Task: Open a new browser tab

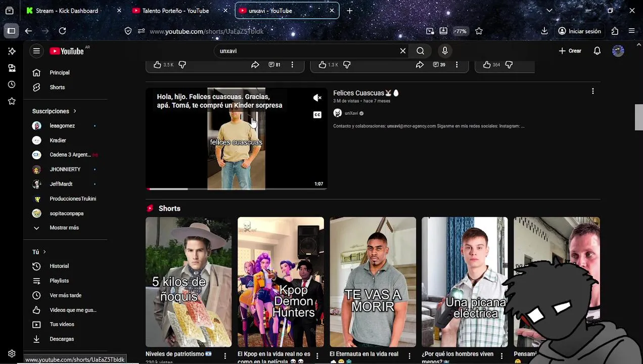Action: click(x=349, y=11)
